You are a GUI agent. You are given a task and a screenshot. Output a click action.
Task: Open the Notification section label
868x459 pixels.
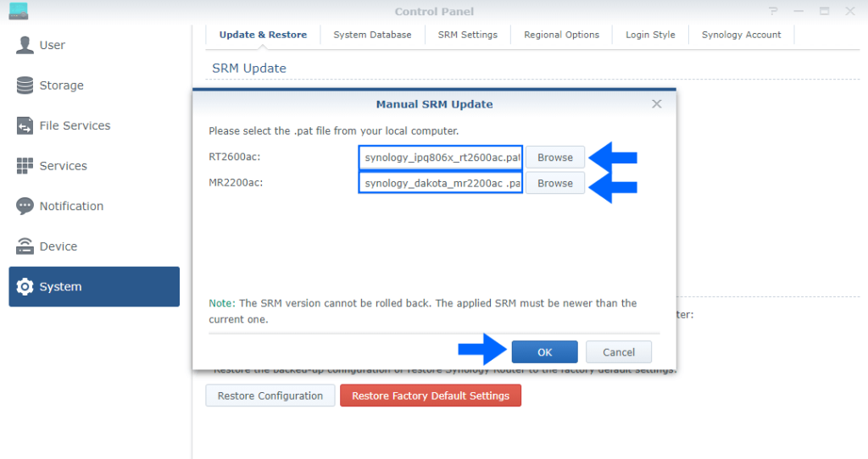click(x=71, y=207)
